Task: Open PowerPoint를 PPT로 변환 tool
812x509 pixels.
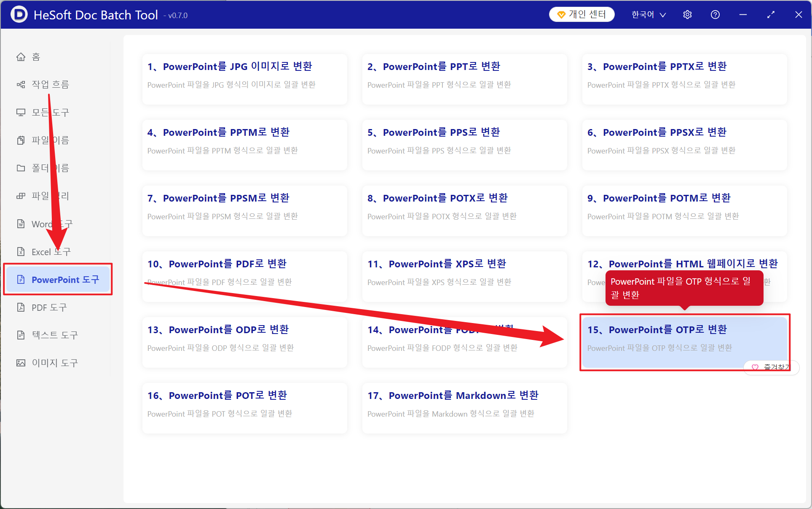Action: (464, 79)
